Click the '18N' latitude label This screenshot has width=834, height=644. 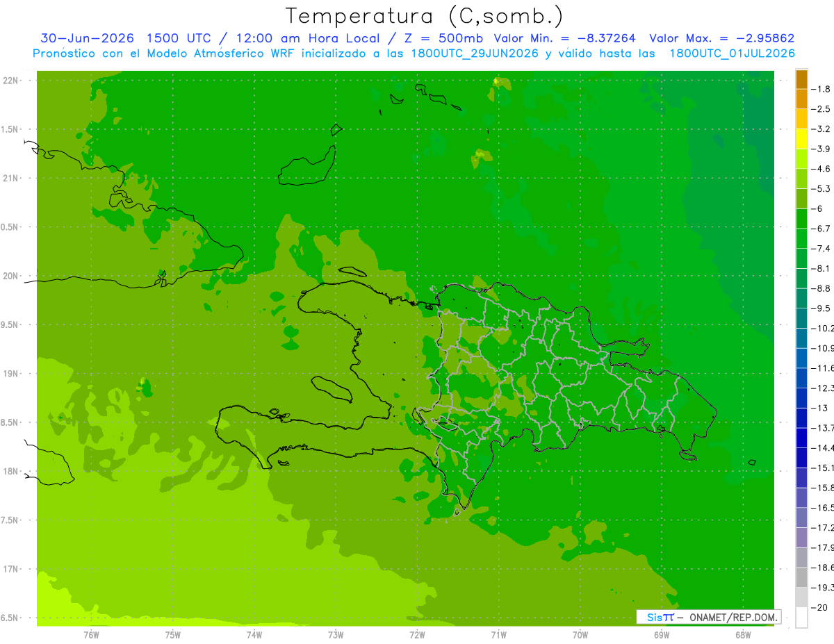[x=12, y=472]
